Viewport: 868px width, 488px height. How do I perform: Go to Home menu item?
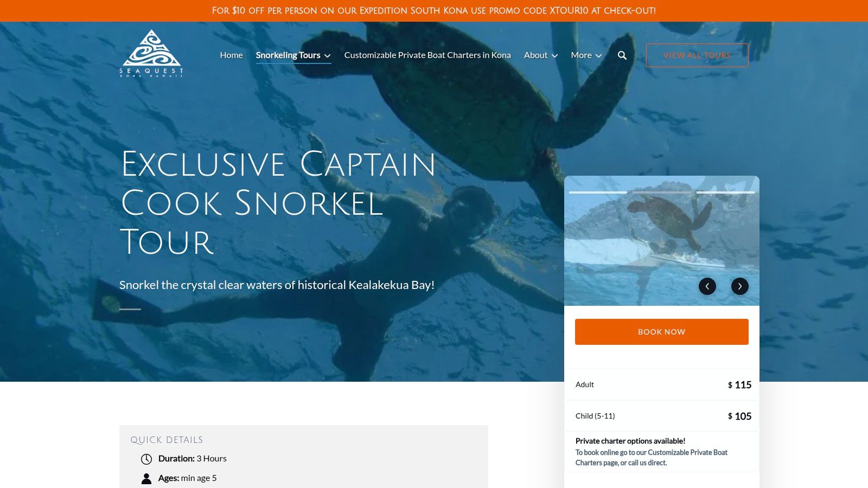(231, 55)
